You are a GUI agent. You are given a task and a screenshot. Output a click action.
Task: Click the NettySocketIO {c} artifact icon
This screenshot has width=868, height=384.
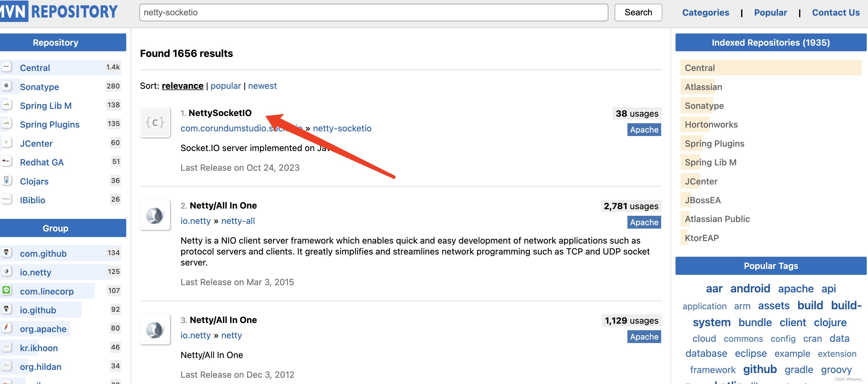[x=155, y=122]
